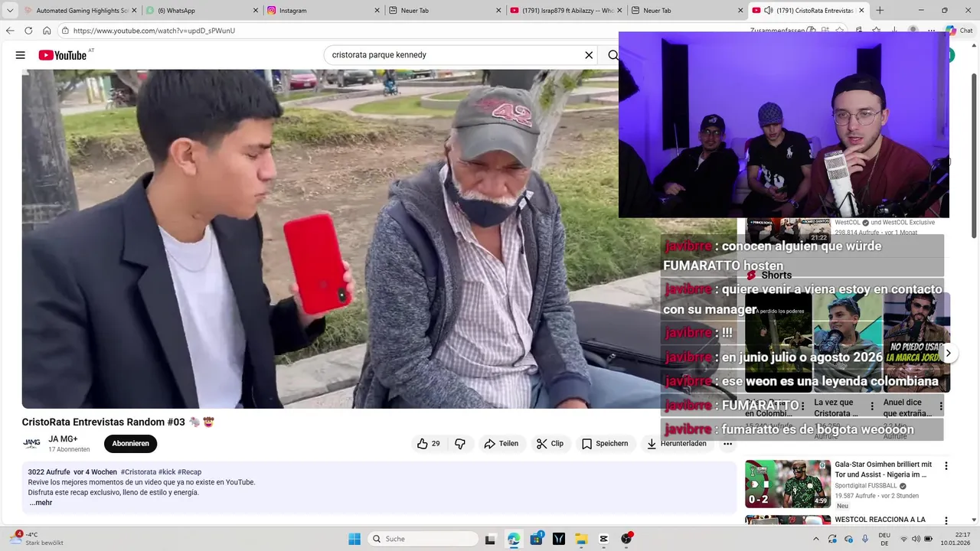980x551 pixels.
Task: Click the taskbar Suche search box
Action: 423,539
